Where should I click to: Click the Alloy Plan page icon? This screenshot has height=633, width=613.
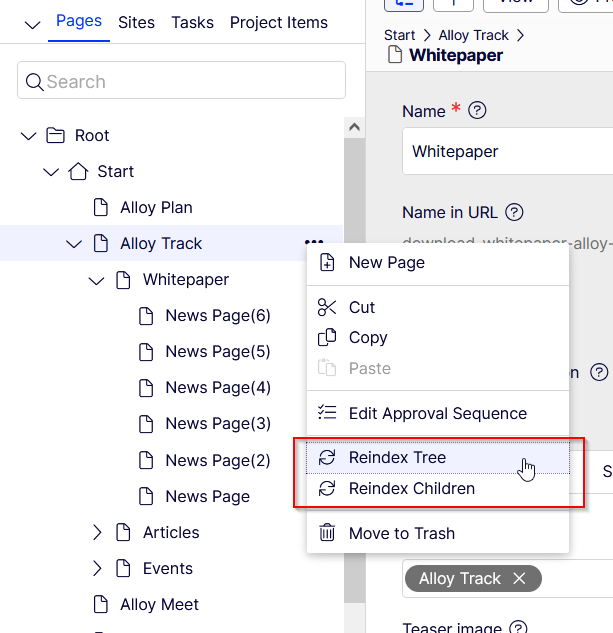click(100, 208)
